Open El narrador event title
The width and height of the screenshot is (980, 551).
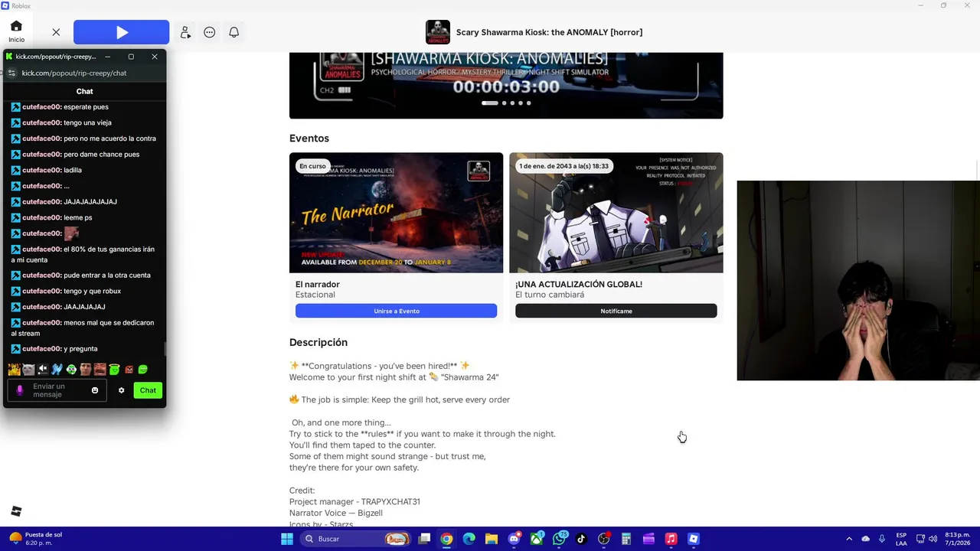click(318, 284)
